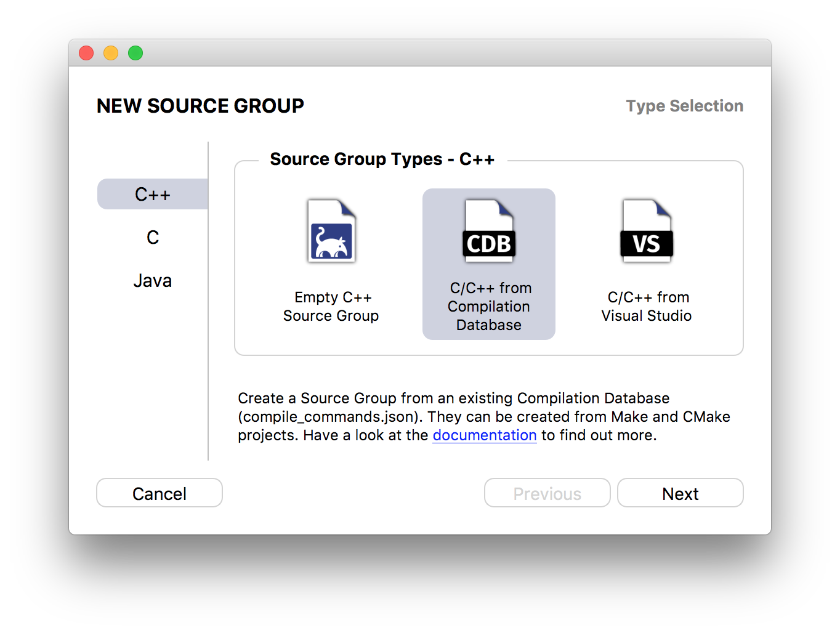Pick the VS Visual Studio file icon
This screenshot has width=840, height=633.
tap(647, 231)
